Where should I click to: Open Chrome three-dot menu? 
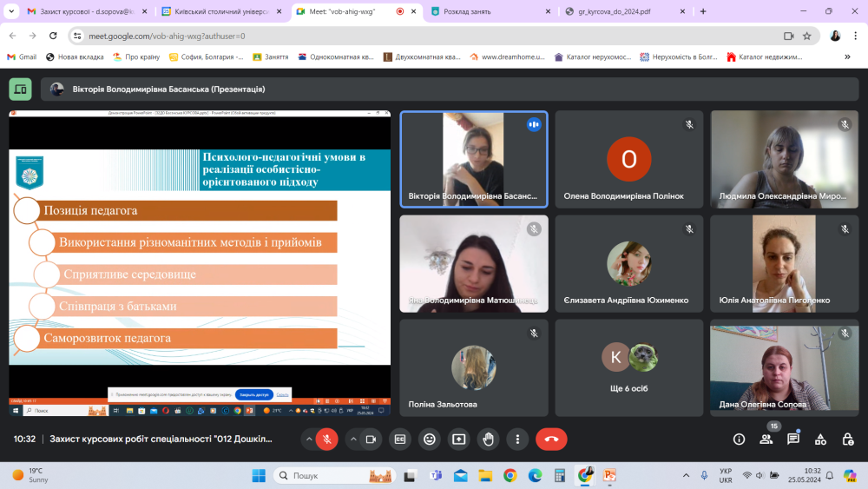click(855, 36)
